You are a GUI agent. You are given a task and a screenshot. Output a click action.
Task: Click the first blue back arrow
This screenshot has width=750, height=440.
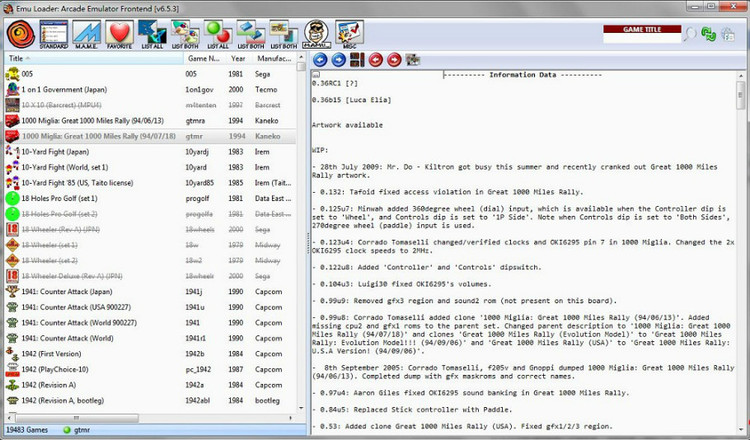click(320, 60)
